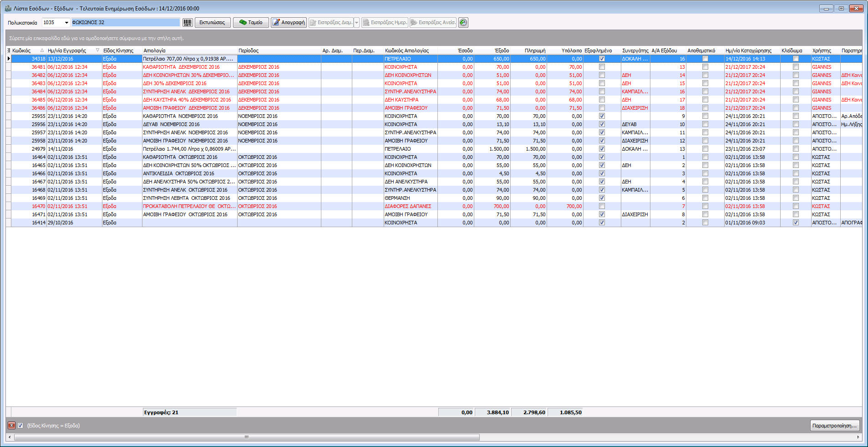This screenshot has width=868, height=447.
Task: Click the Αρ. Διαμ. column header
Action: (336, 51)
